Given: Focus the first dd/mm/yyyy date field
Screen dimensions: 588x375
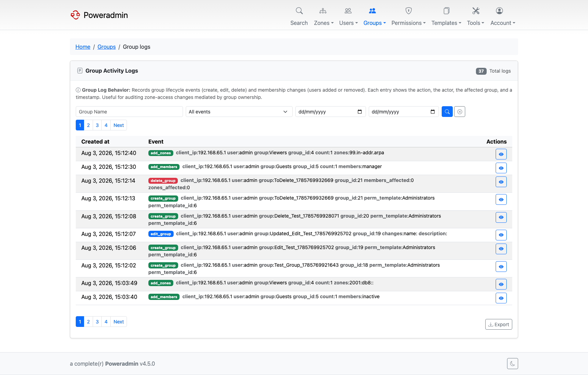Looking at the screenshot, I should 331,112.
